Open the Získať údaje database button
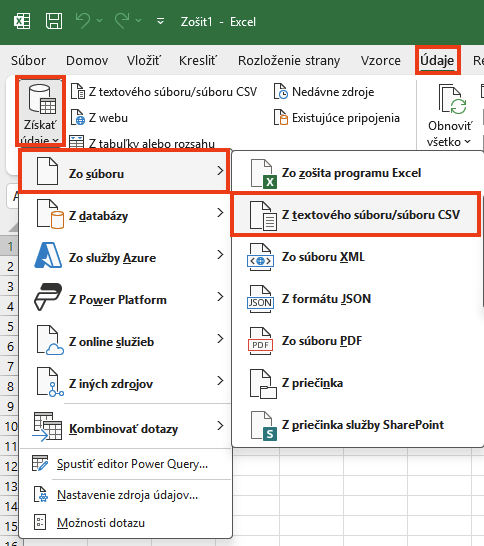 (40, 111)
